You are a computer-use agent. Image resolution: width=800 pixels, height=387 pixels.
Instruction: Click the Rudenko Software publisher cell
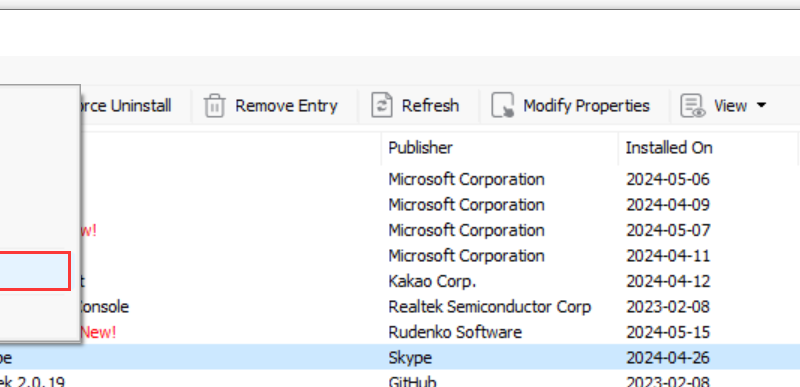455,332
